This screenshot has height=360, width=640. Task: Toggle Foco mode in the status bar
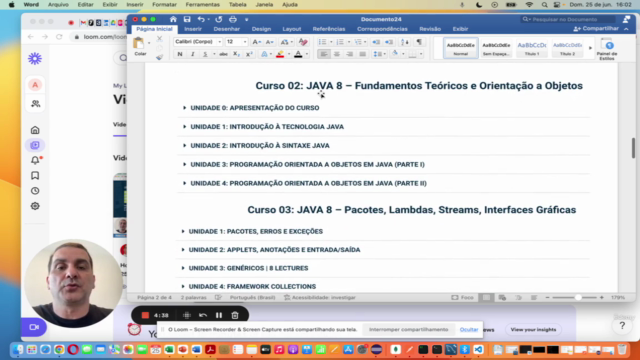pos(462,298)
